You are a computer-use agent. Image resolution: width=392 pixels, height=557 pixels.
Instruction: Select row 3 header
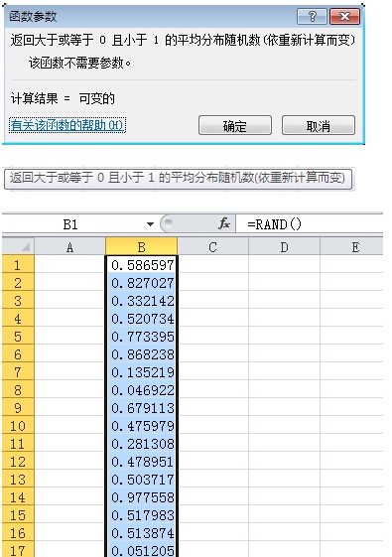click(x=18, y=300)
